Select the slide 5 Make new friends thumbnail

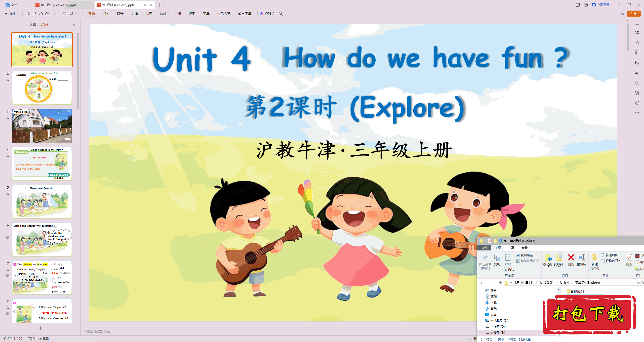42,202
